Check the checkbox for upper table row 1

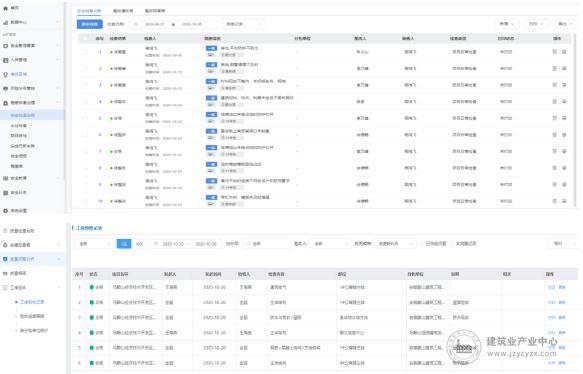pyautogui.click(x=86, y=52)
